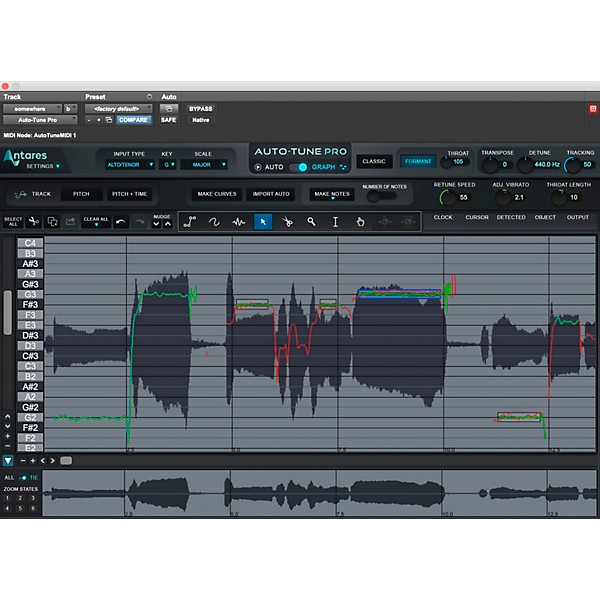600x600 pixels.
Task: Select the Scissors split tool in graph tools
Action: point(287,222)
